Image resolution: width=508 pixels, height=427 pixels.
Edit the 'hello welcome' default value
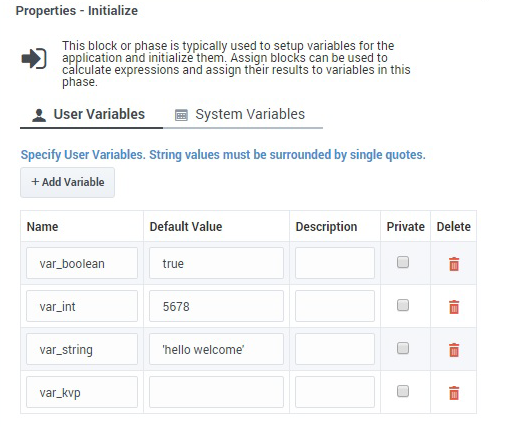[216, 349]
